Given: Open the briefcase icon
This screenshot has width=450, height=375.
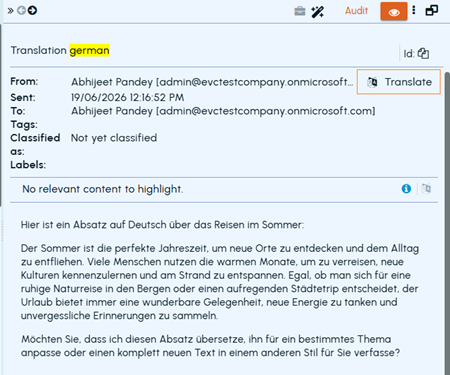Looking at the screenshot, I should tap(300, 11).
